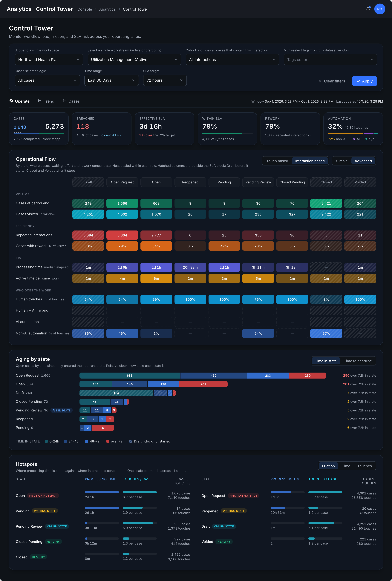
Task: Select the Draft state column header
Action: click(88, 182)
